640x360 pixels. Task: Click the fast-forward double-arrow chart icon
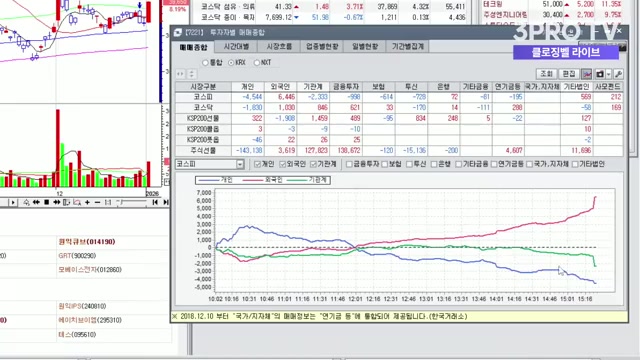tap(57, 202)
